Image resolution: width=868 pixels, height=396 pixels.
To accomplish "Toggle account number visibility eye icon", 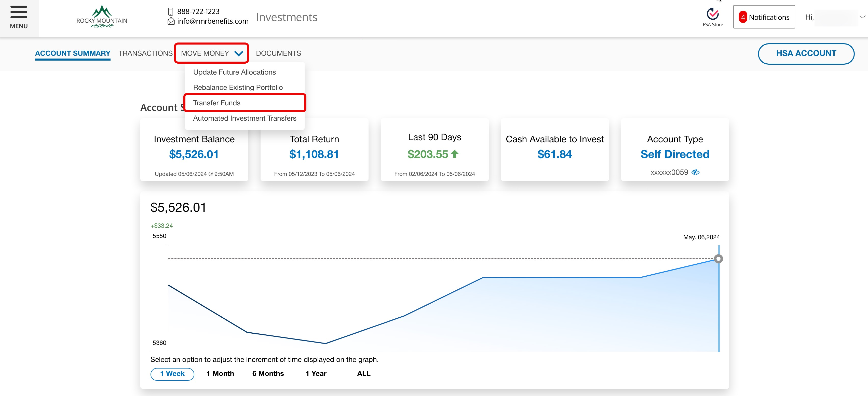I will pos(696,172).
